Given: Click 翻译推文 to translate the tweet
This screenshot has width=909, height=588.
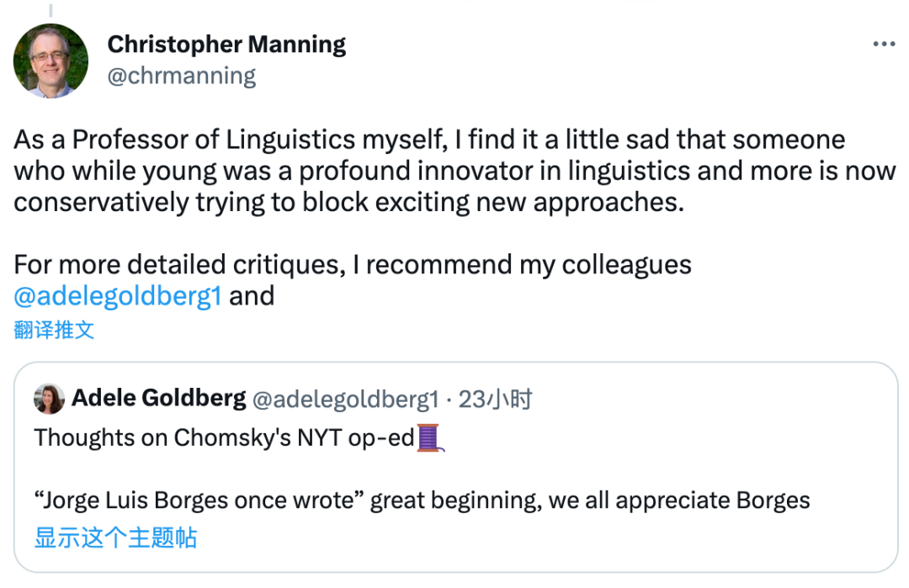Looking at the screenshot, I should pyautogui.click(x=54, y=330).
